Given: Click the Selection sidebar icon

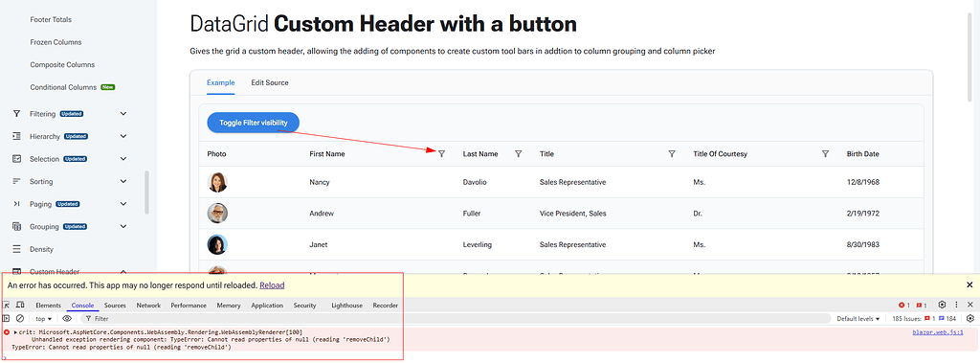Looking at the screenshot, I should click(17, 159).
